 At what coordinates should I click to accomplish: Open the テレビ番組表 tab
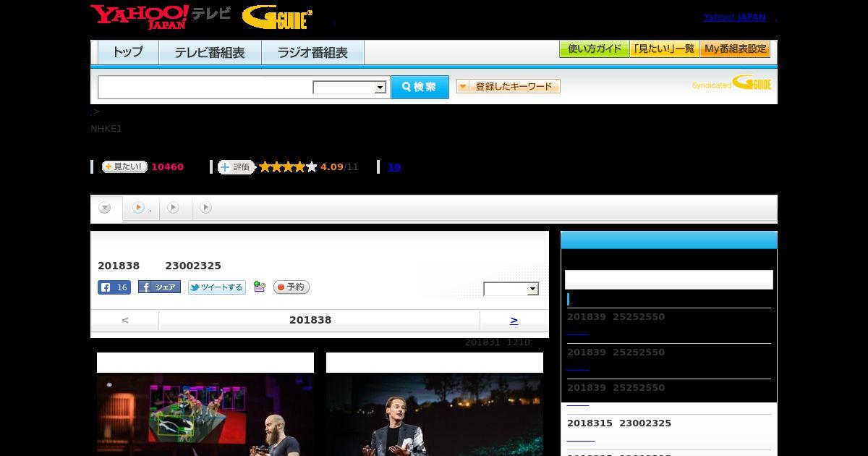tap(210, 53)
